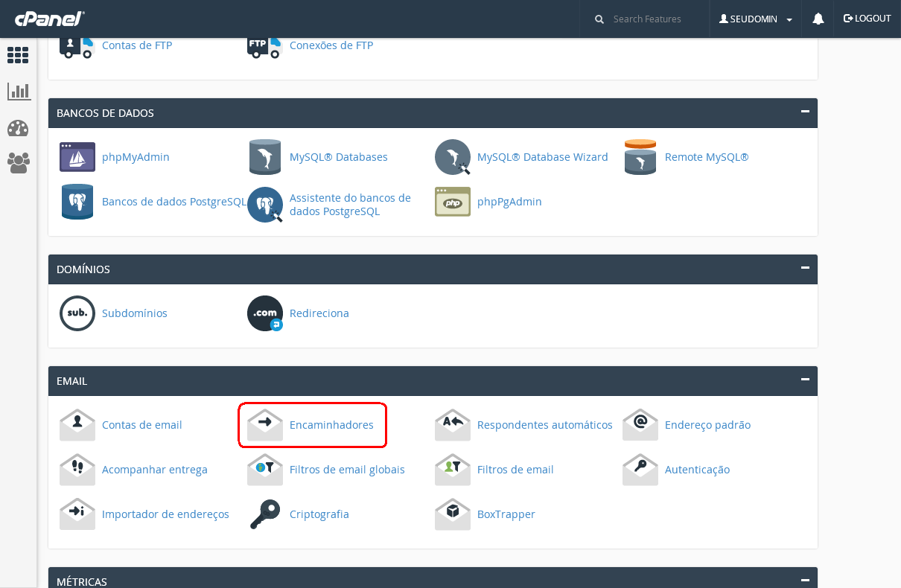This screenshot has width=901, height=588.
Task: Collapse the Métricas section
Action: [805, 580]
